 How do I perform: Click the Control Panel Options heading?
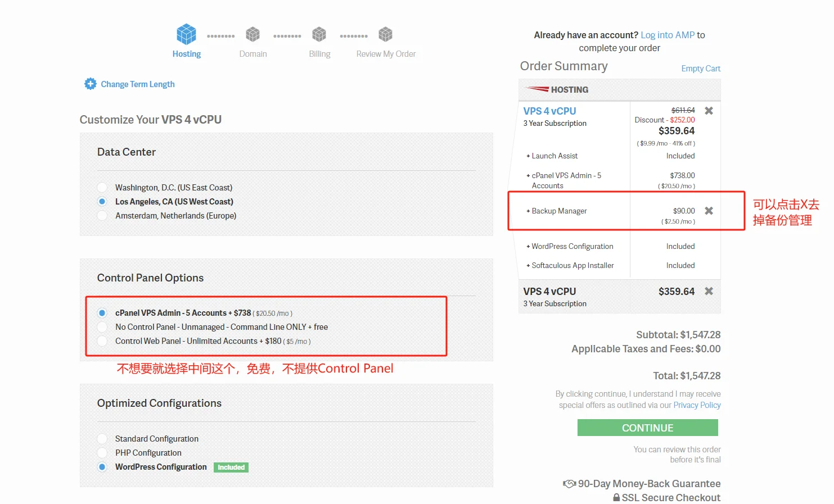pyautogui.click(x=150, y=278)
